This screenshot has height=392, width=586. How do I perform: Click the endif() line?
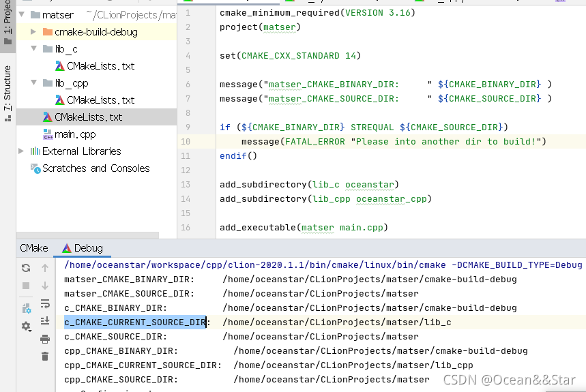(239, 156)
